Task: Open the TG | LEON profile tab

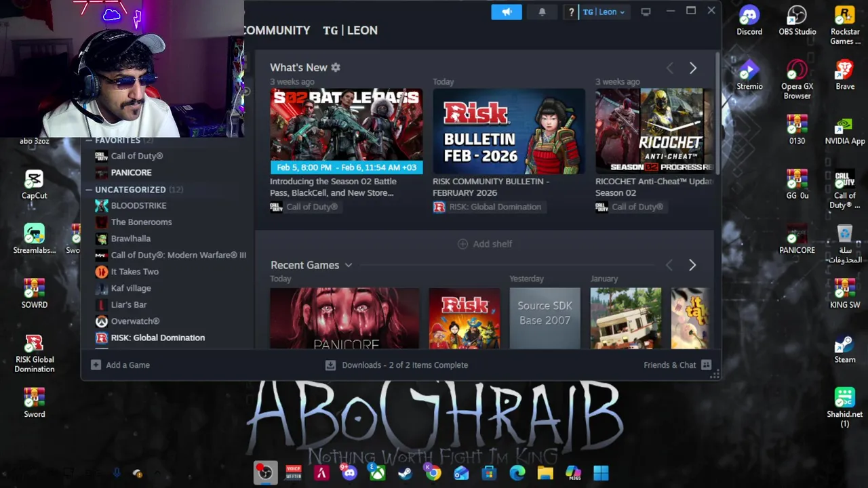Action: click(350, 30)
